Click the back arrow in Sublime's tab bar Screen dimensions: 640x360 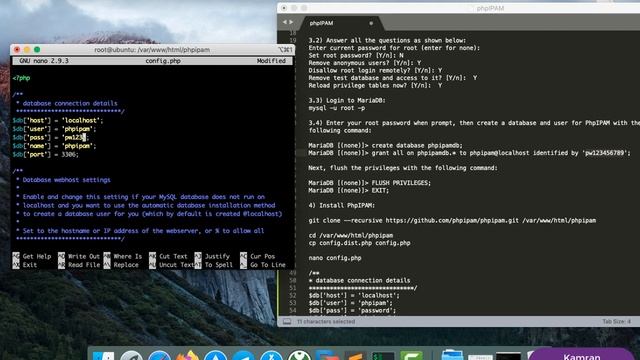[x=284, y=22]
